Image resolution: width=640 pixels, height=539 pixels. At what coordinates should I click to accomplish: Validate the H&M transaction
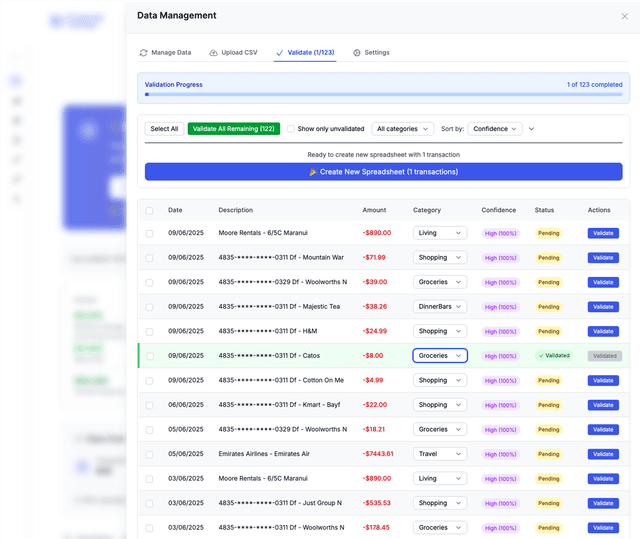(x=603, y=331)
